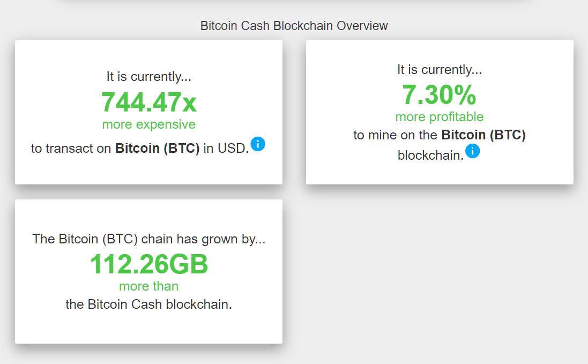This screenshot has height=364, width=588.
Task: Click the word 'blockchain.' in mining card
Action: coord(430,155)
